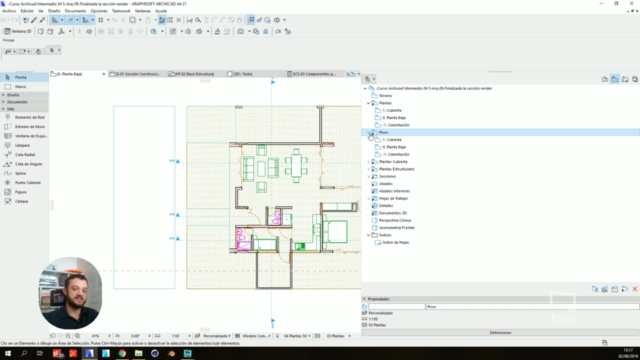Expand the Hojas de Trabajo folder

click(x=369, y=199)
